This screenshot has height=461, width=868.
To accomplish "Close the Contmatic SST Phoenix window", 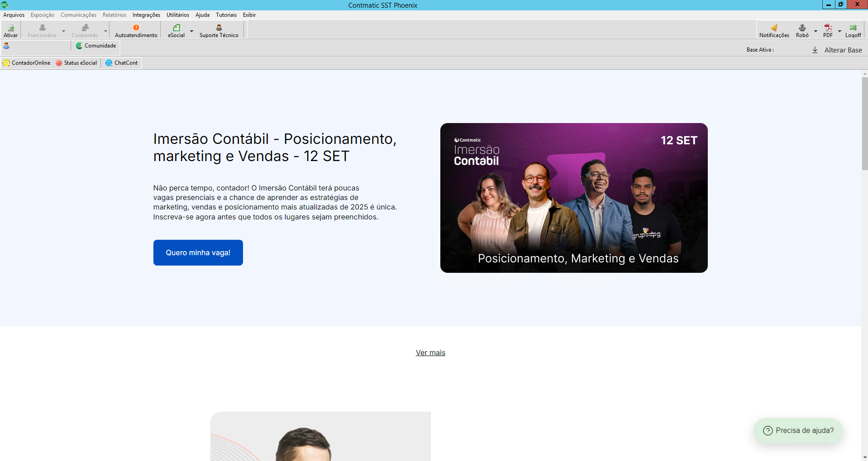I will click(x=857, y=5).
